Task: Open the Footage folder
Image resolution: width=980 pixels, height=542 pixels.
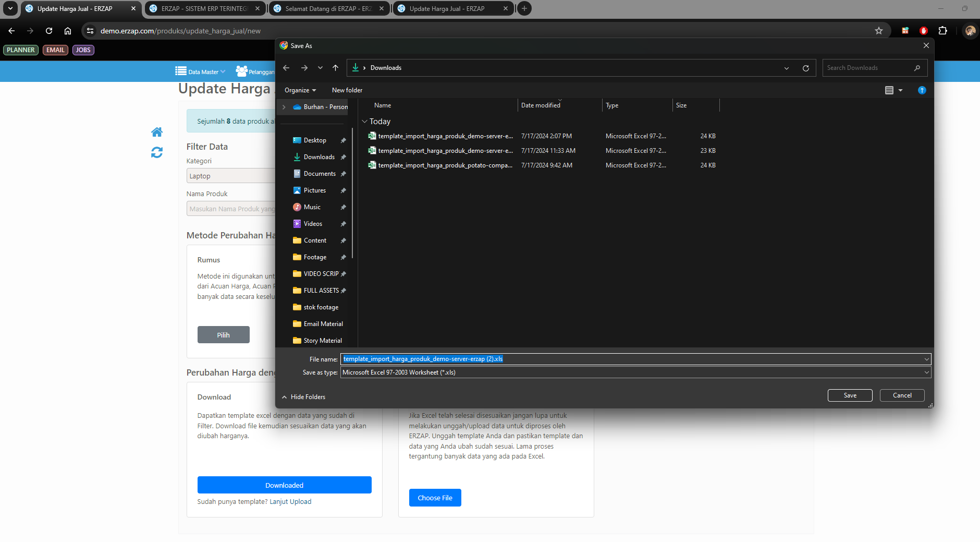Action: pyautogui.click(x=315, y=257)
